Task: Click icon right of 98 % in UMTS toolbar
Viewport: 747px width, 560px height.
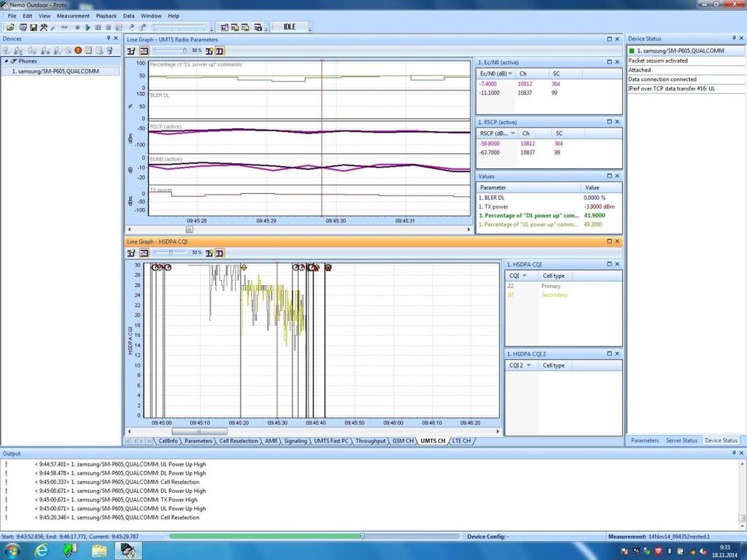Action: (x=209, y=51)
